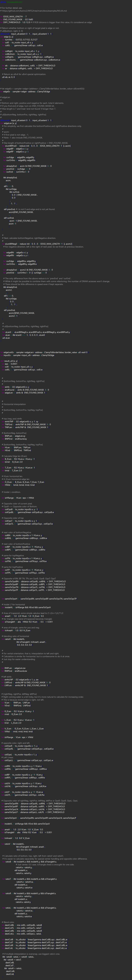
Task: Click the '# Inside L condition.' comment
Action: click(11, 492)
